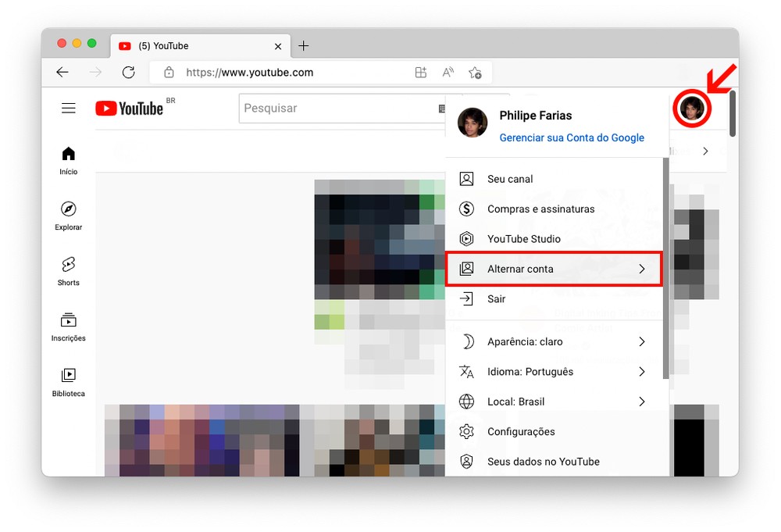This screenshot has height=532, width=781.
Task: Expand Aparência: claro option
Action: pyautogui.click(x=554, y=341)
